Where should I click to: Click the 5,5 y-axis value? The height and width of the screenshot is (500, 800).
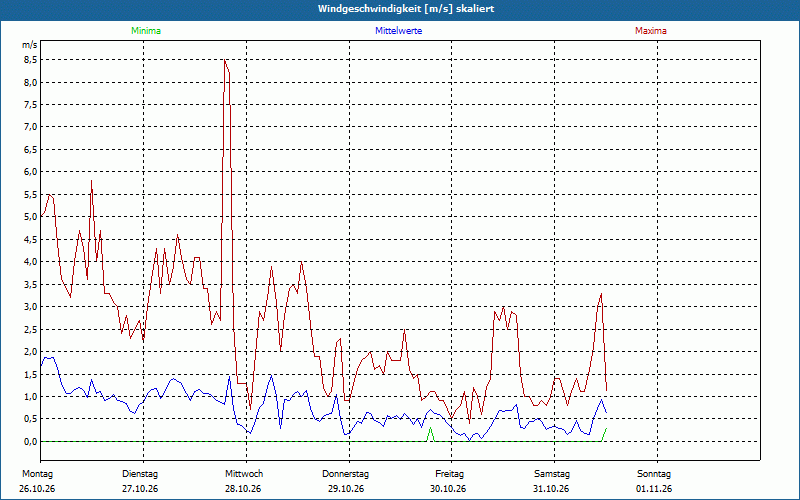coord(31,194)
